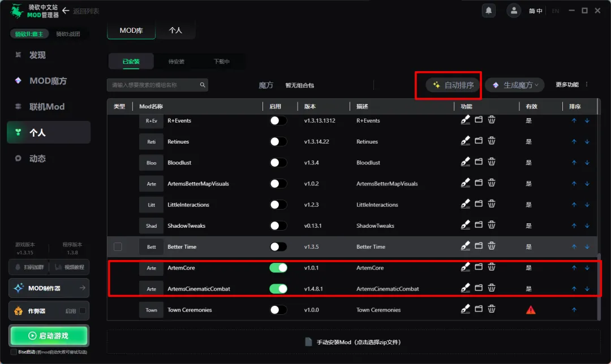
Task: Delete the ShadowTweaks mod
Action: coord(492,224)
